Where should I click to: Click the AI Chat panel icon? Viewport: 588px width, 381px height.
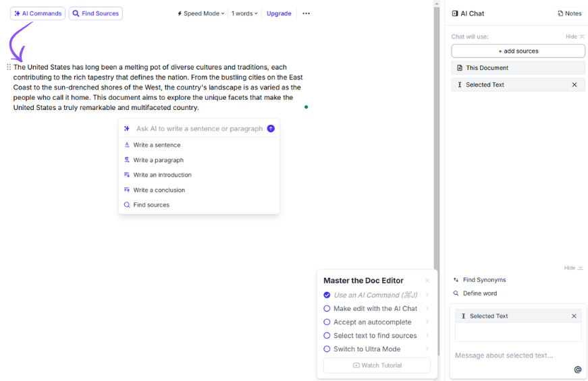pos(455,13)
